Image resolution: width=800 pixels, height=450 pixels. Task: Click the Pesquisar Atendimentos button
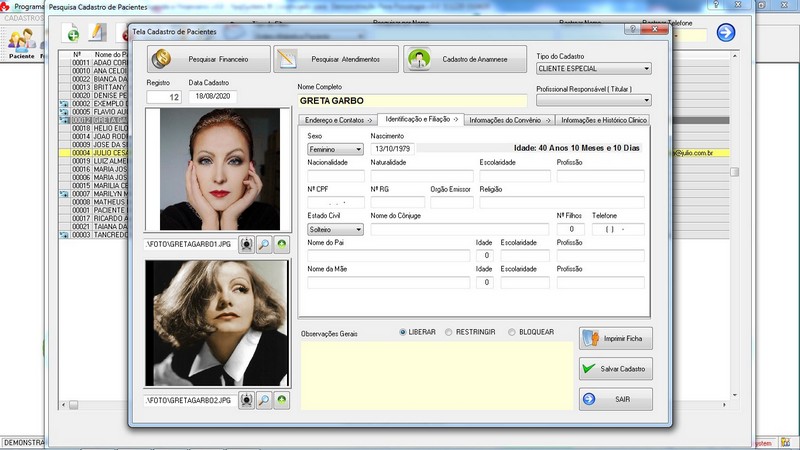(336, 59)
